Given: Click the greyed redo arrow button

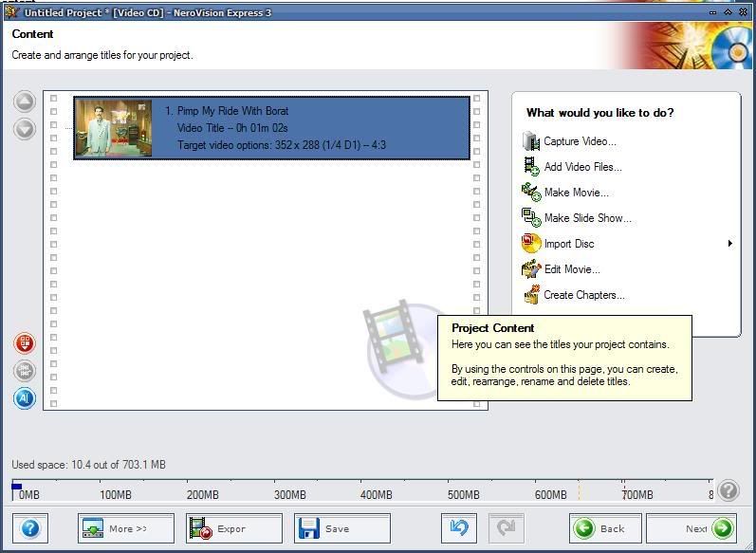Looking at the screenshot, I should pyautogui.click(x=506, y=529).
